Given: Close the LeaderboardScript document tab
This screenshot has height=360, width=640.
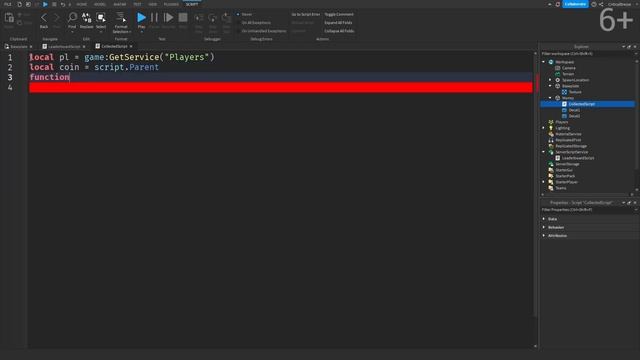Looking at the screenshot, I should point(84,47).
